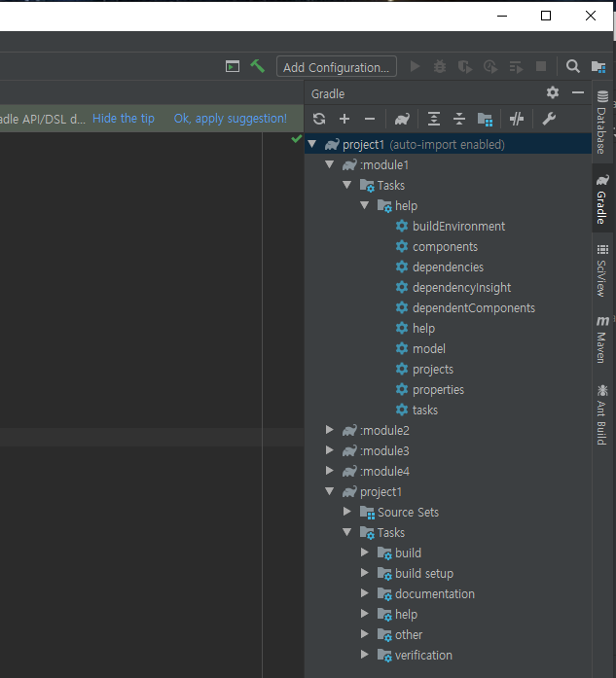Image resolution: width=616 pixels, height=678 pixels.
Task: Click Execute Gradle Task elephant icon
Action: [402, 119]
